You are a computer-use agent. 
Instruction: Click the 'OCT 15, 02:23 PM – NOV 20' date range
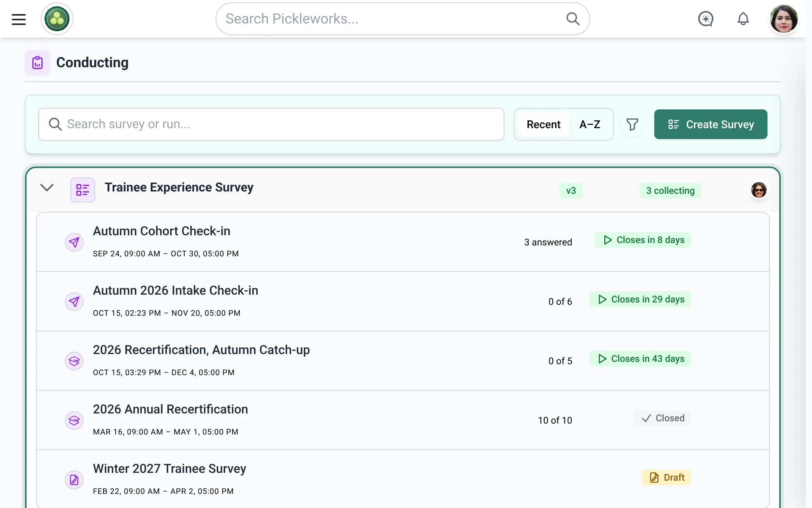(x=167, y=313)
